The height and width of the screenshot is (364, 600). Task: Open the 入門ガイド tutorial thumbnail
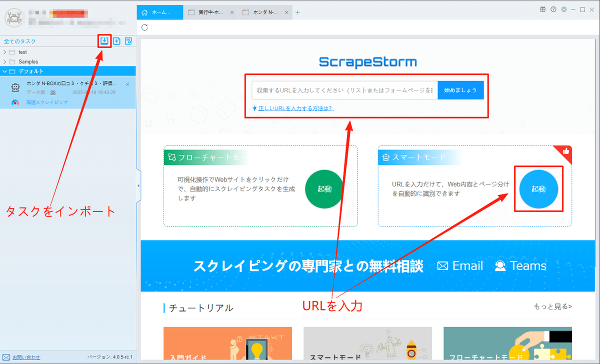click(227, 343)
